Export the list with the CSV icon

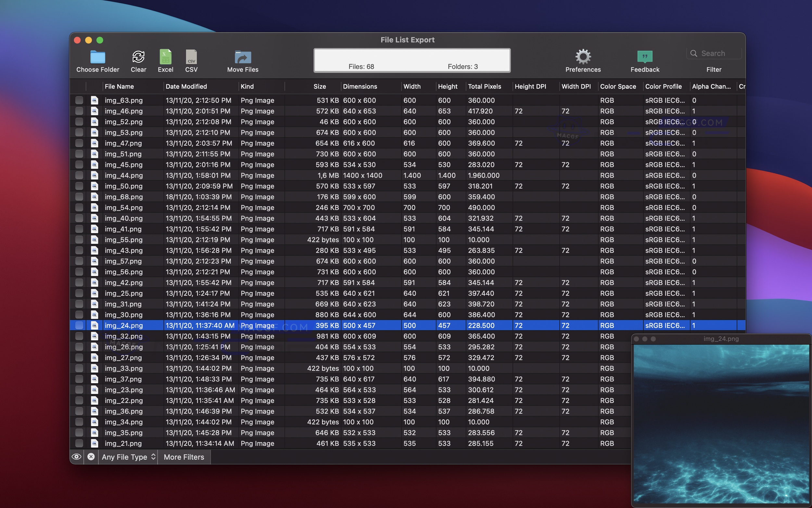pyautogui.click(x=191, y=60)
